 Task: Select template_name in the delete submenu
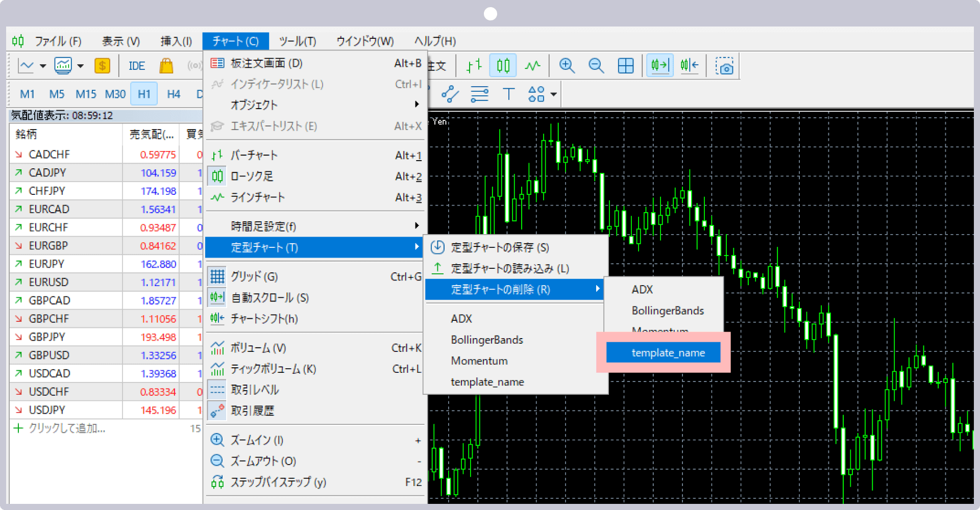[x=668, y=352]
